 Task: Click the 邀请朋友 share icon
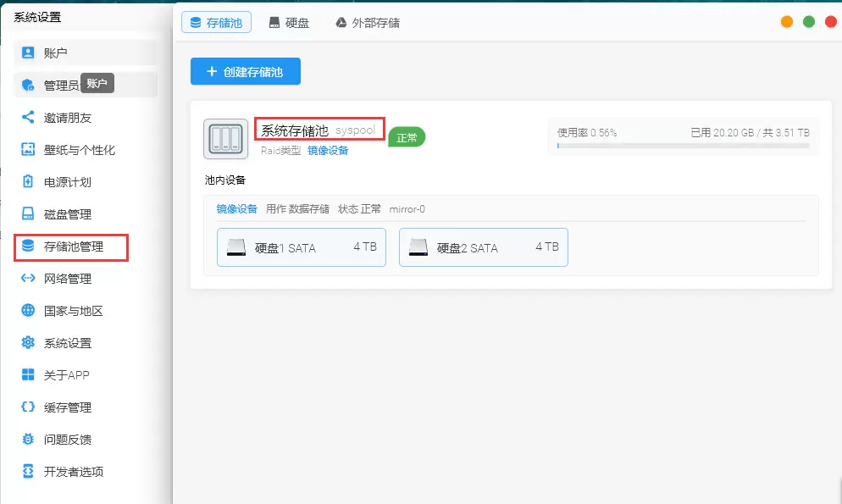coord(28,117)
